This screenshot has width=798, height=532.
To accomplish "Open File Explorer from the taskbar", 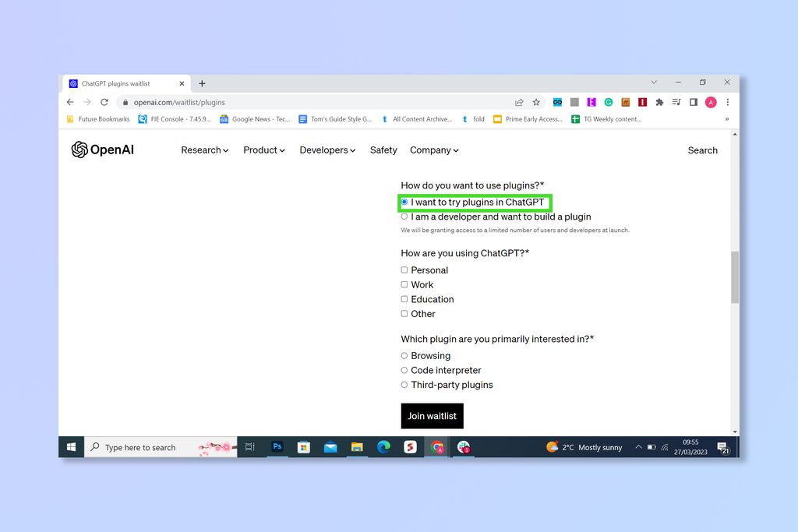I will click(x=357, y=447).
